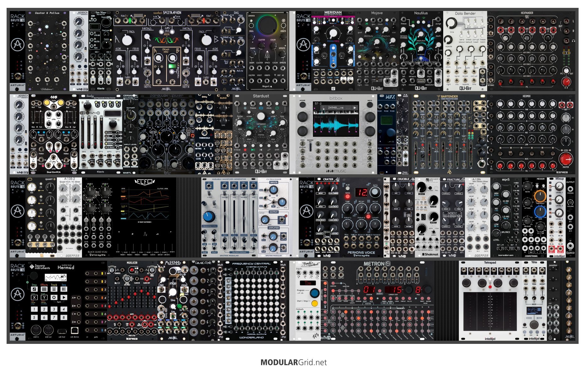The width and height of the screenshot is (588, 369).
Task: Click the blue Program knob on Pamela's Workout
Action: tap(314, 293)
